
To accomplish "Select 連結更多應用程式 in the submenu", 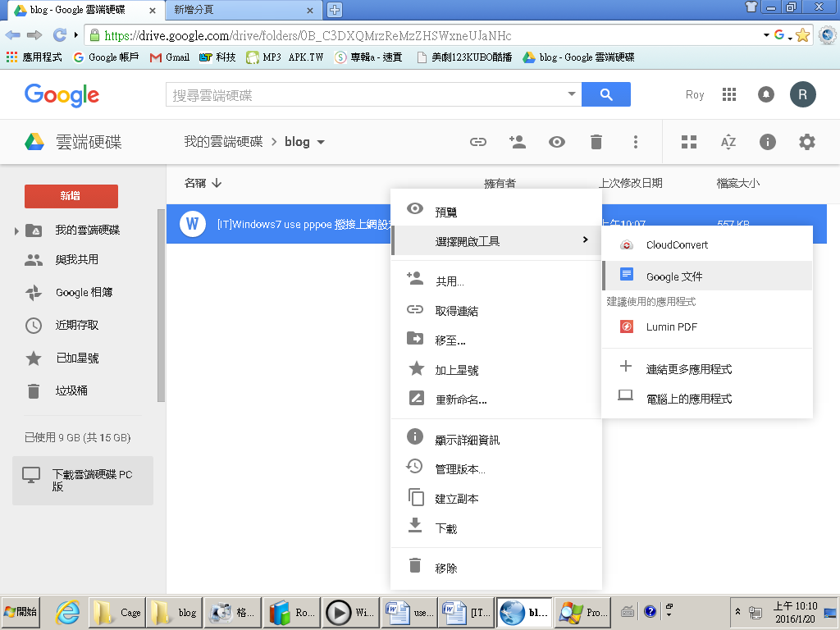I will tap(707, 368).
